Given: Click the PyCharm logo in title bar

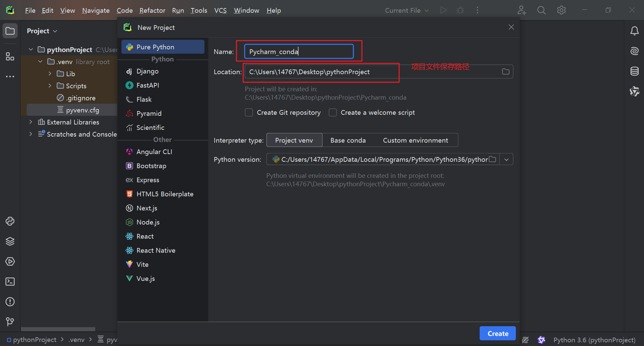Looking at the screenshot, I should [10, 10].
